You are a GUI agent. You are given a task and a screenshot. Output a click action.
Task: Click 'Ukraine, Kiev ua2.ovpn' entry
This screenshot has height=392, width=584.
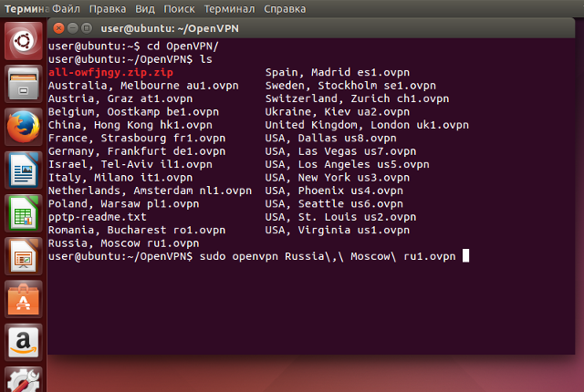338,111
